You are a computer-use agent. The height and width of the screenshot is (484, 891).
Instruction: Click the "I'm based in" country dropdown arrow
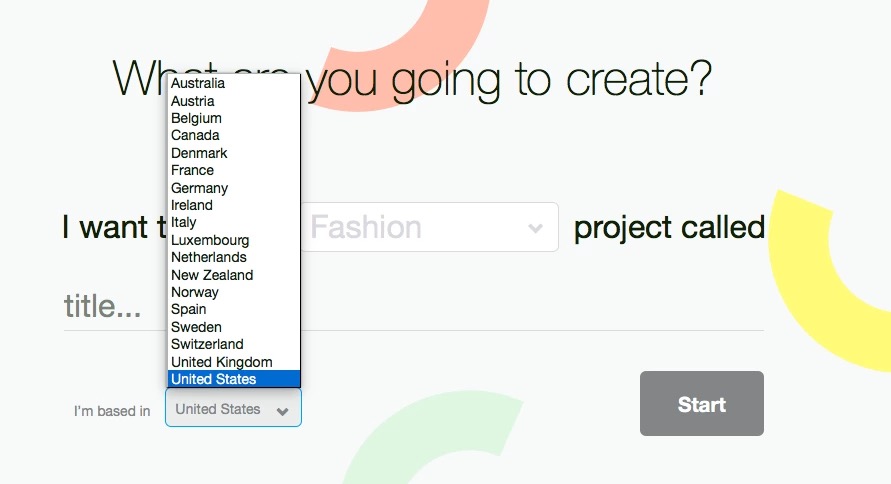point(283,410)
